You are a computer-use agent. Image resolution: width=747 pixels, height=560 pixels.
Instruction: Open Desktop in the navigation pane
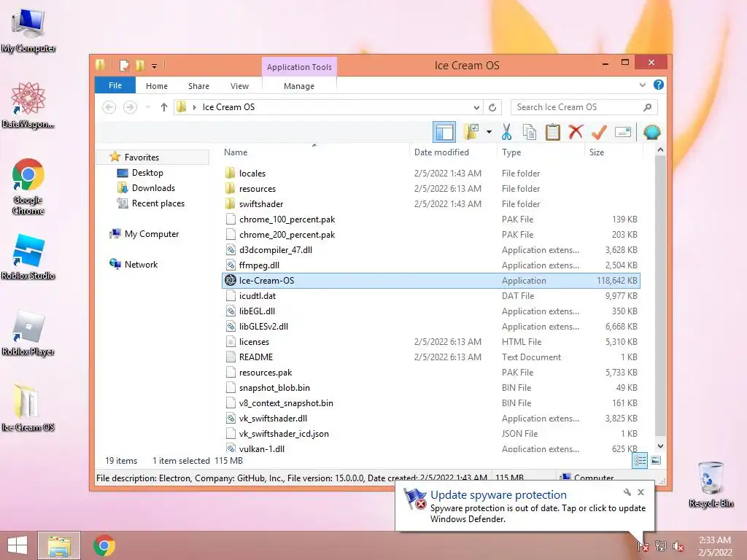click(147, 172)
